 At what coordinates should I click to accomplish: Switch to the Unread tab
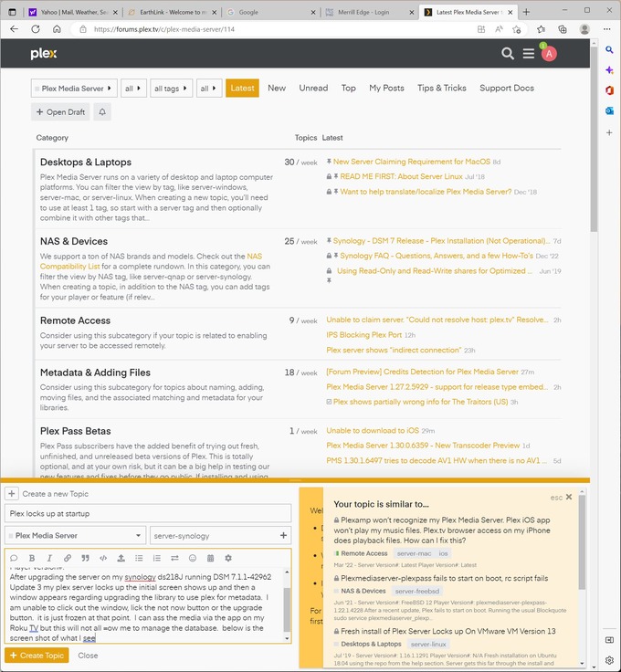[x=313, y=88]
